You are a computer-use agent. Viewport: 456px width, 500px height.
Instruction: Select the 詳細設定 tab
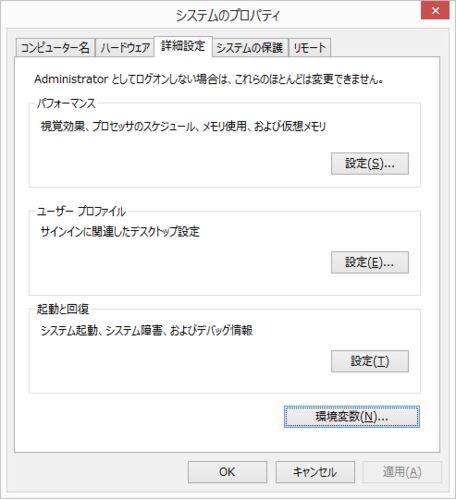click(x=183, y=46)
